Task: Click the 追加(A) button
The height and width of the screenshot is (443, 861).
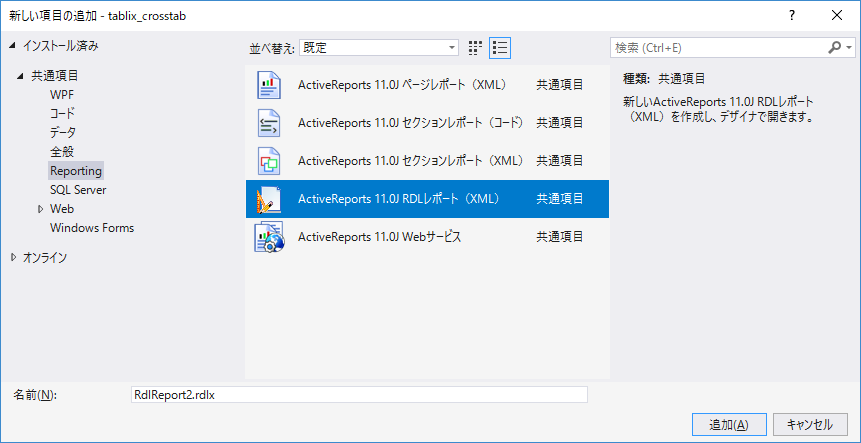Action: pos(729,424)
